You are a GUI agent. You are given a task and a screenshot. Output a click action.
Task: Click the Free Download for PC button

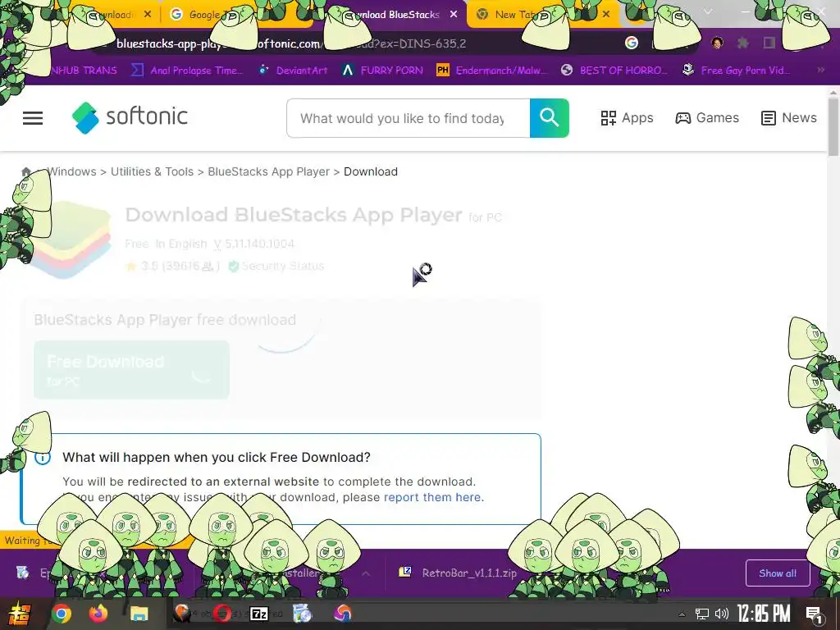[132, 370]
